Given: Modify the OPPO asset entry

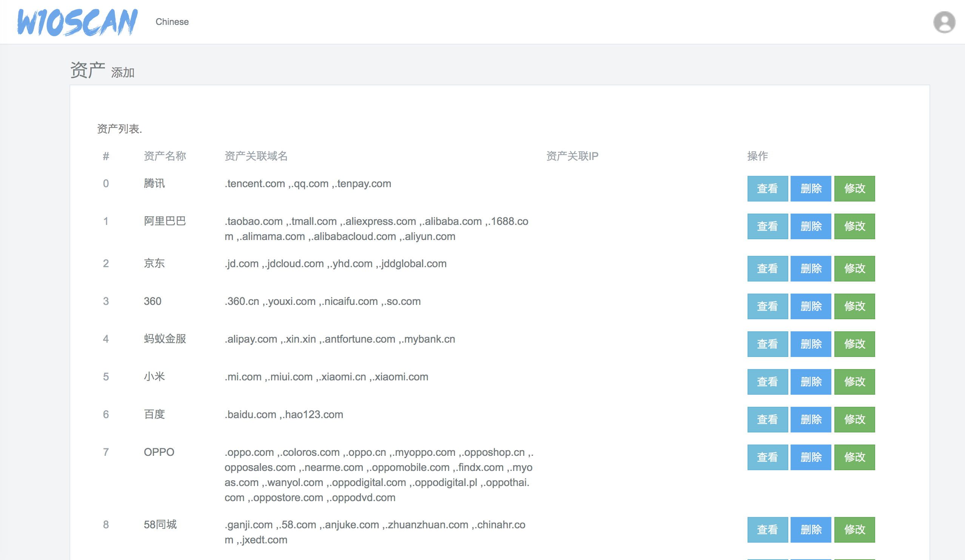Looking at the screenshot, I should tap(854, 457).
